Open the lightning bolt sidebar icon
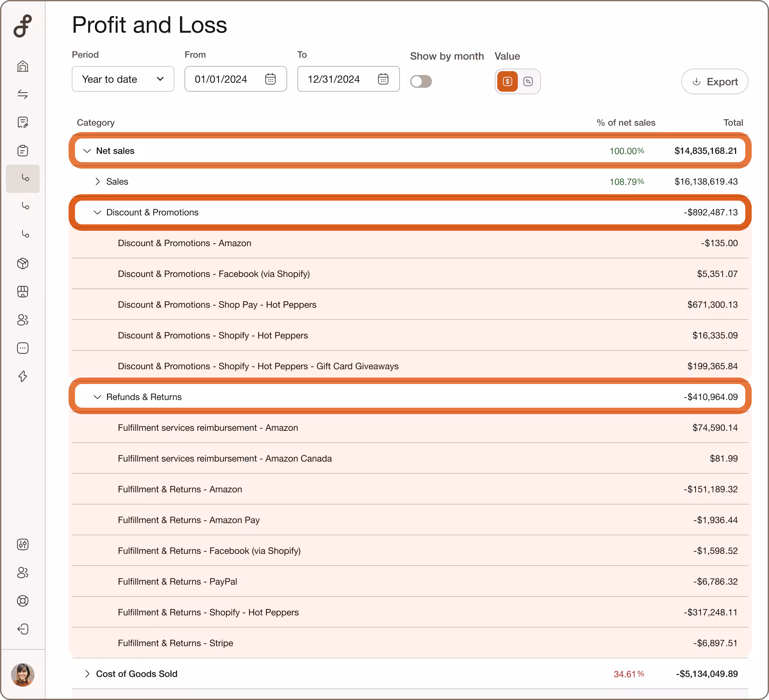Viewport: 769px width, 700px height. pos(23,376)
